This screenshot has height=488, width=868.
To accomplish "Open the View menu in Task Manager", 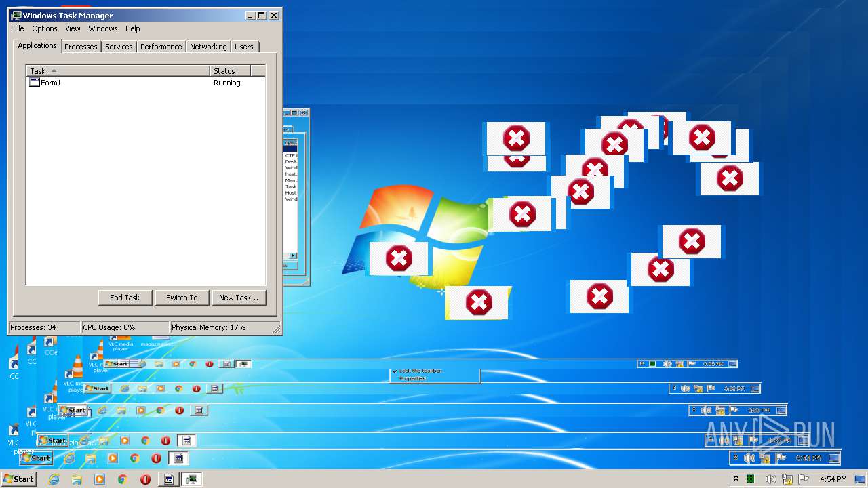I will tap(73, 28).
